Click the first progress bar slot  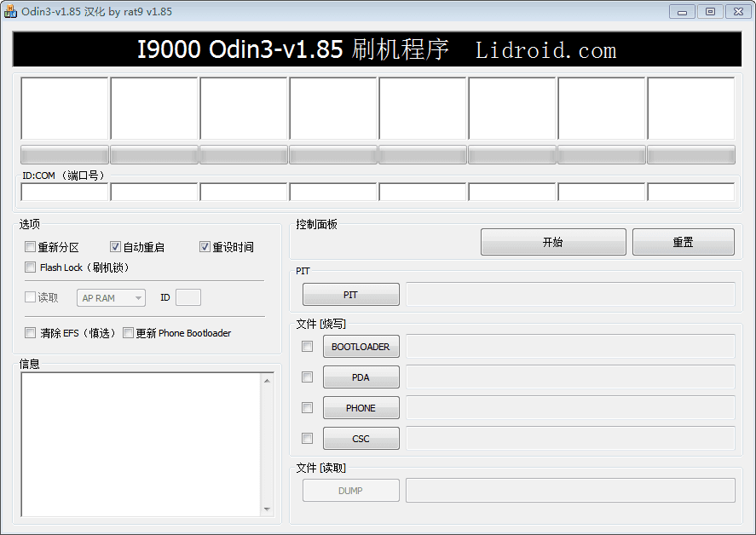65,155
